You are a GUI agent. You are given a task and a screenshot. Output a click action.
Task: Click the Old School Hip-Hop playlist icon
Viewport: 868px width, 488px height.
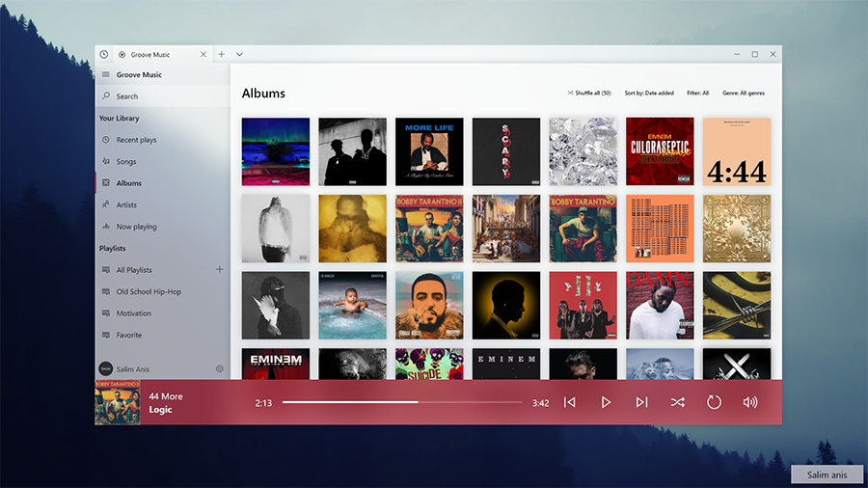(x=106, y=291)
